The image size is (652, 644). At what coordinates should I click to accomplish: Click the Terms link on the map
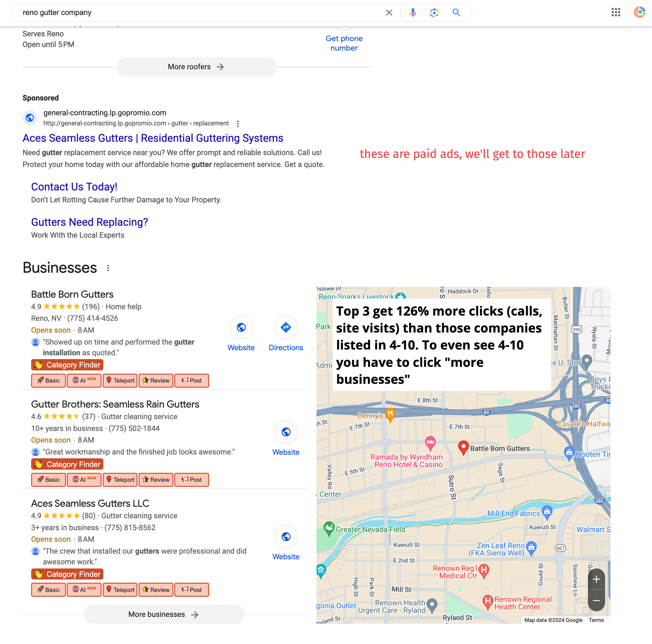(596, 620)
